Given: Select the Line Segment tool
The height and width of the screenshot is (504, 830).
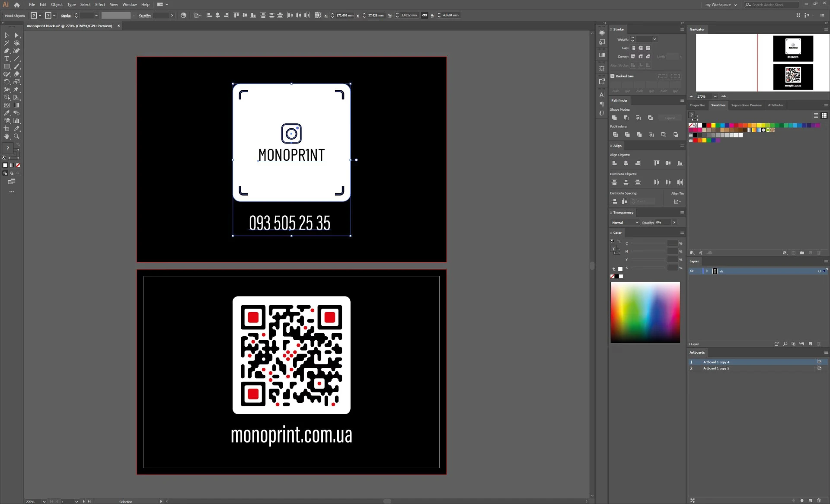Looking at the screenshot, I should click(x=17, y=59).
